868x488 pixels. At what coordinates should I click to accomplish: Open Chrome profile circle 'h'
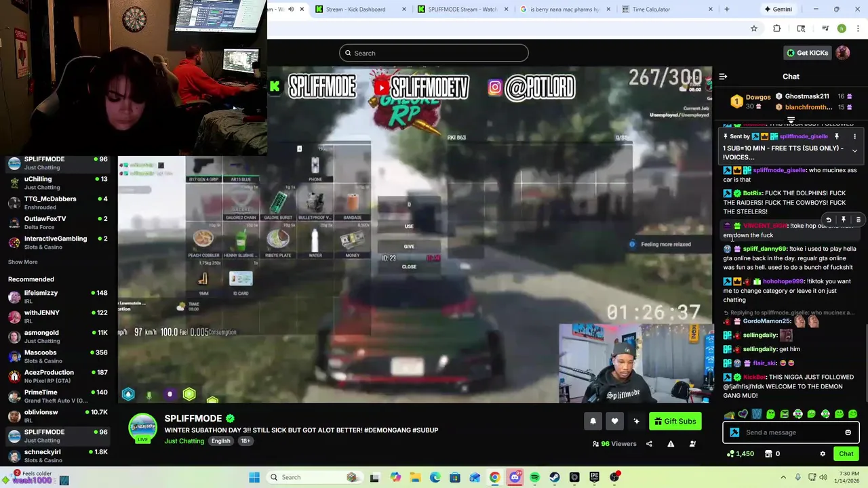click(842, 28)
